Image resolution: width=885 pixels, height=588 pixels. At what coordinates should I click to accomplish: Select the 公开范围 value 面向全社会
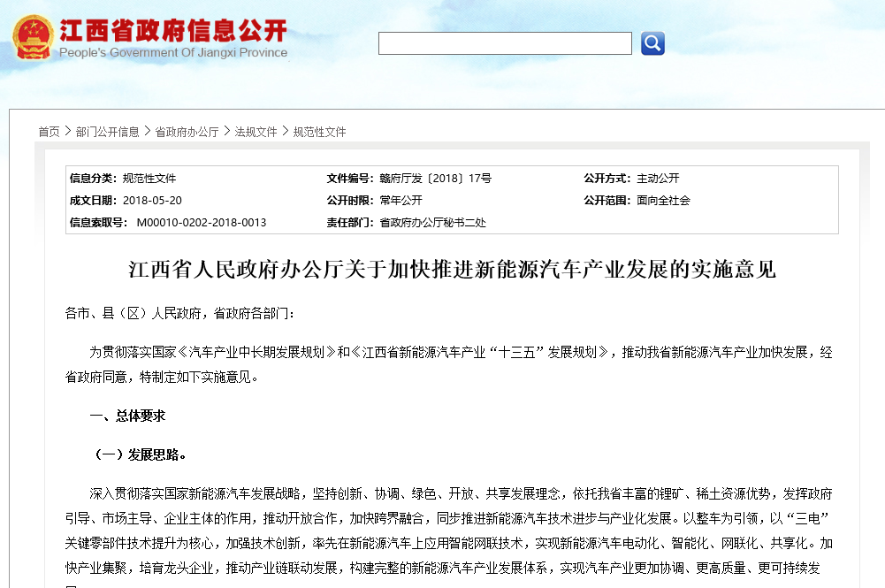[x=662, y=200]
